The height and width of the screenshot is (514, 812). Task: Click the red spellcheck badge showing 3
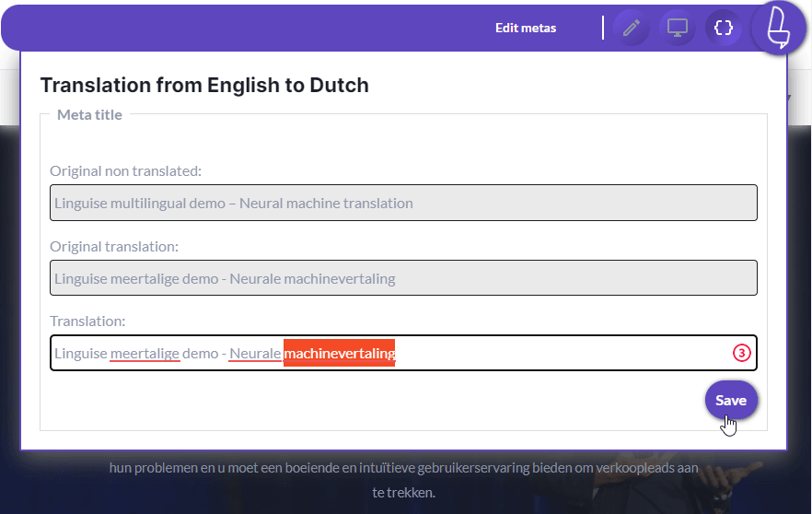point(742,353)
